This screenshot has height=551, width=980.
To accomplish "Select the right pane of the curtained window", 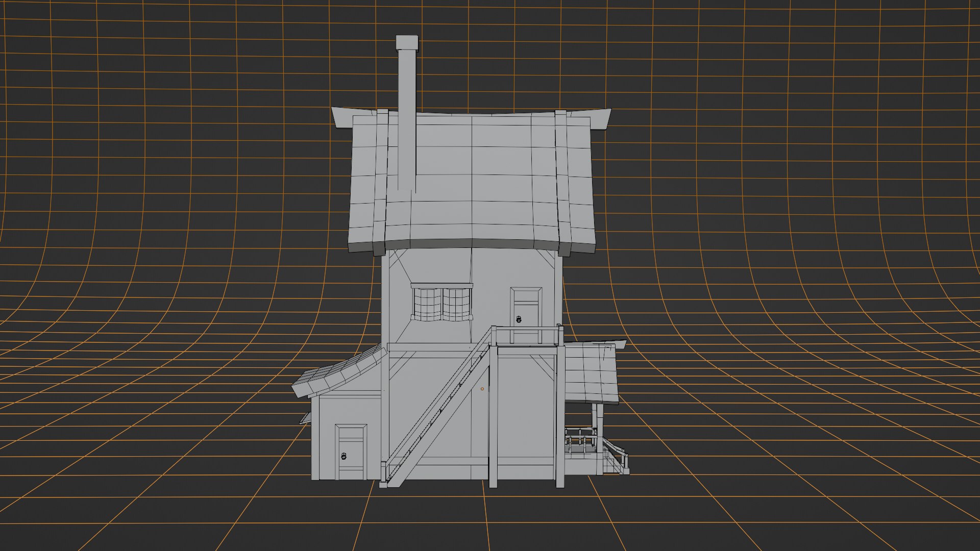I will 456,304.
